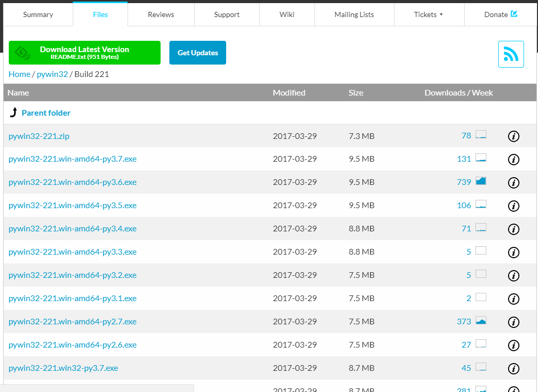Click the 78 weekly downloads count

[466, 136]
